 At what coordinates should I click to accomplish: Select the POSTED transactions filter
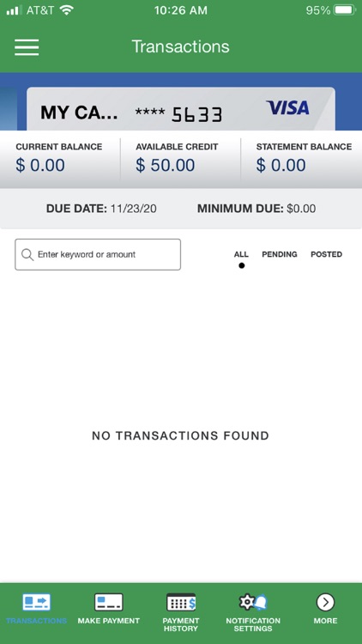click(x=326, y=255)
